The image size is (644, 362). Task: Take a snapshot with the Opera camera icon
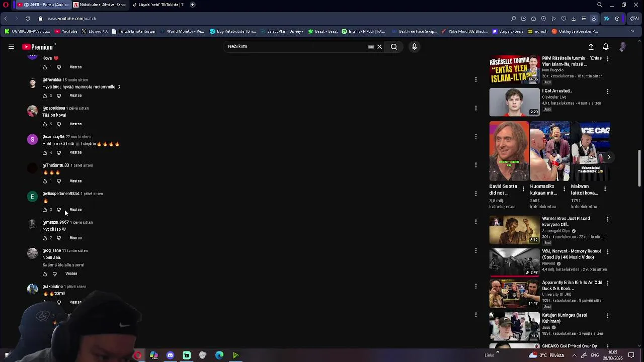tap(533, 19)
